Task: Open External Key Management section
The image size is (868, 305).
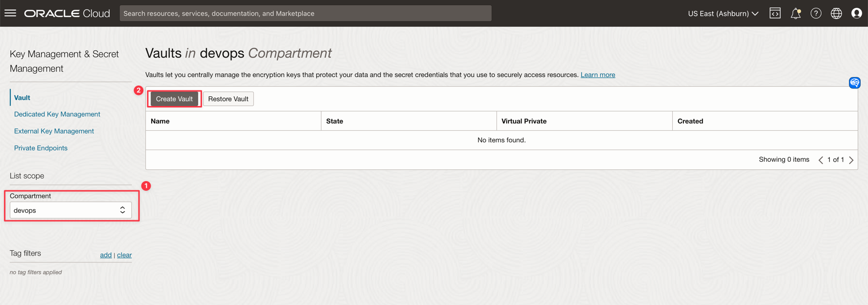Action: coord(54,131)
